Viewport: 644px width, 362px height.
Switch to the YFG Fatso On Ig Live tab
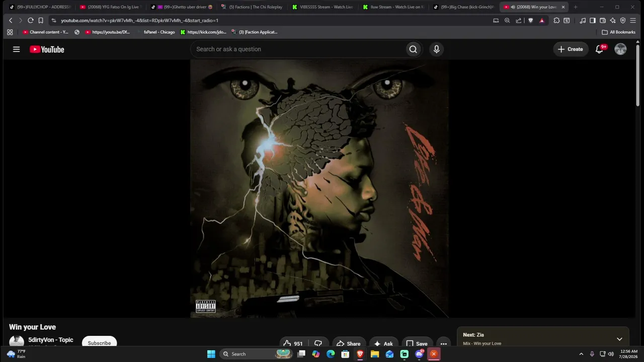tap(110, 7)
